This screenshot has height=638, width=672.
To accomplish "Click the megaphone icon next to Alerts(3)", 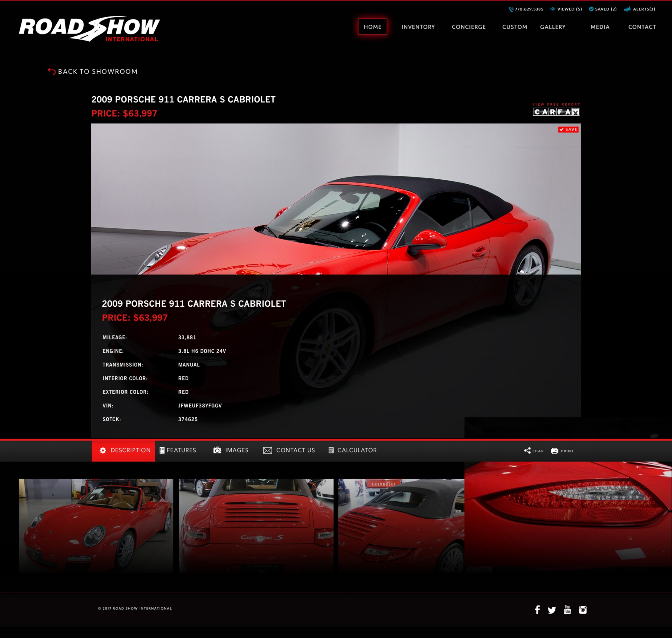I will point(627,9).
